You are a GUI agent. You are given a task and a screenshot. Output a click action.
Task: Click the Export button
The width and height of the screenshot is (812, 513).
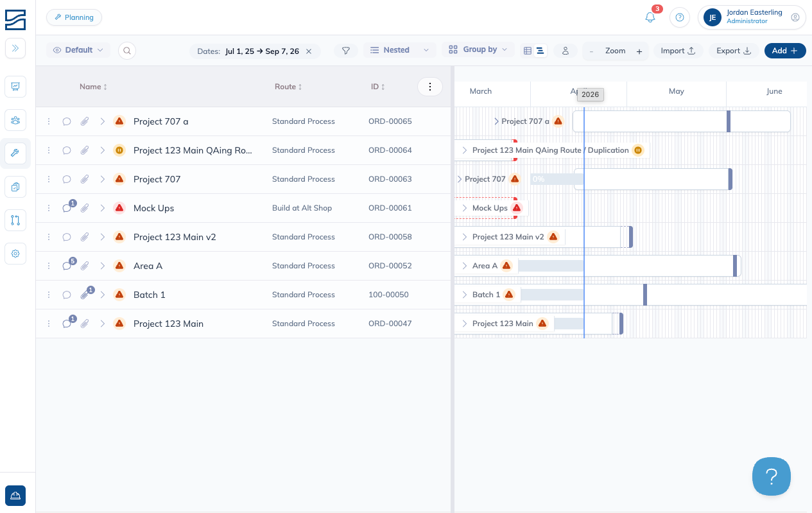734,51
